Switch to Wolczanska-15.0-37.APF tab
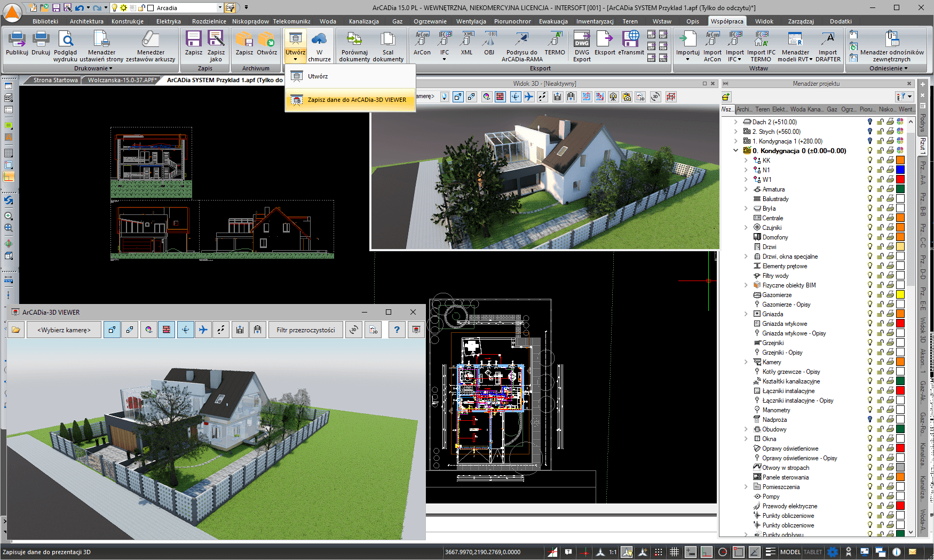The width and height of the screenshot is (934, 560). (x=122, y=80)
